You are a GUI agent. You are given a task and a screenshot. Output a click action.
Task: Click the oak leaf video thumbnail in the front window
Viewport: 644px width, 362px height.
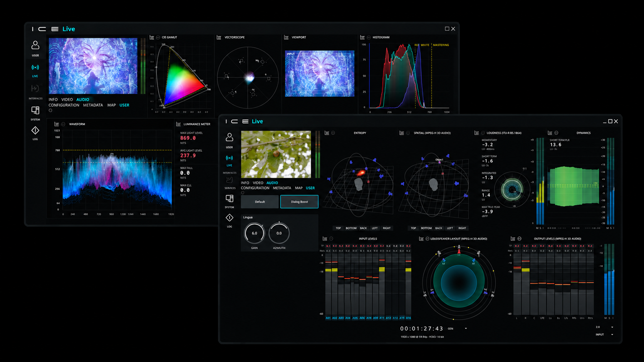click(276, 154)
